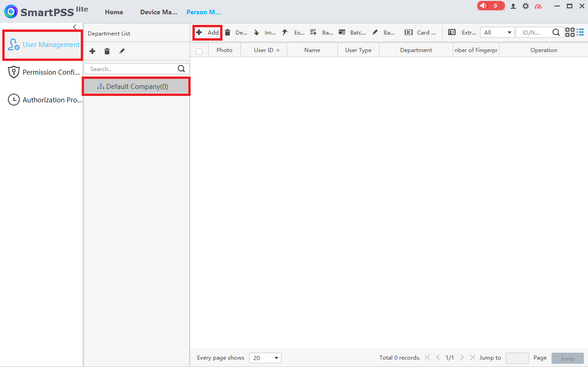Screen dimensions: 588x367
Task: Click the department search magnifier icon
Action: [x=181, y=69]
